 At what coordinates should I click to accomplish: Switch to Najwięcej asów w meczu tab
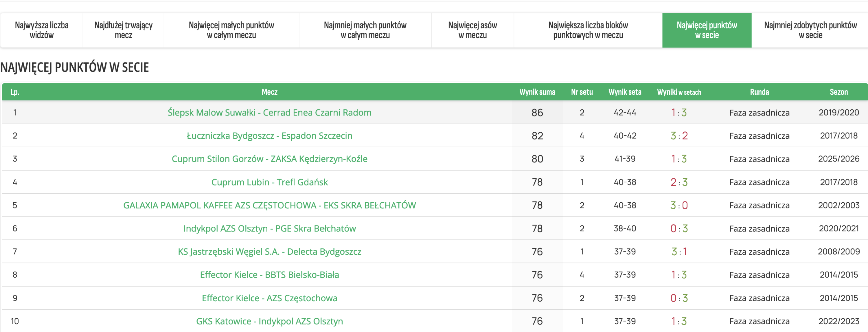[x=472, y=30]
